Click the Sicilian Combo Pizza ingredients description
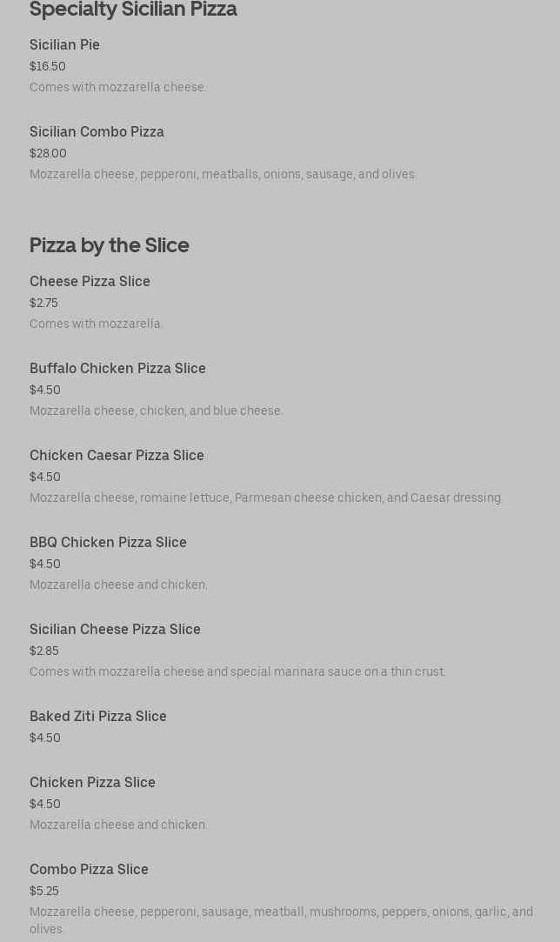Viewport: 560px width, 942px height. tap(223, 175)
